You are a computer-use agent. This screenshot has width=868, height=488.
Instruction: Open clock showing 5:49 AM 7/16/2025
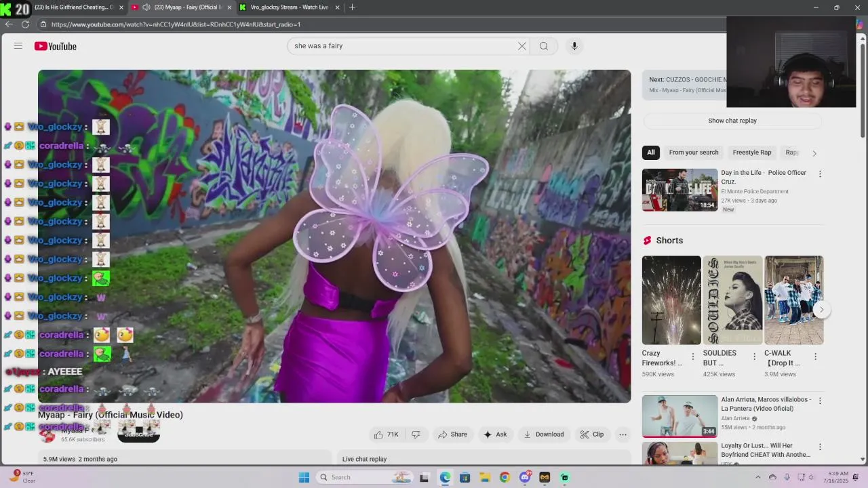[x=837, y=477]
